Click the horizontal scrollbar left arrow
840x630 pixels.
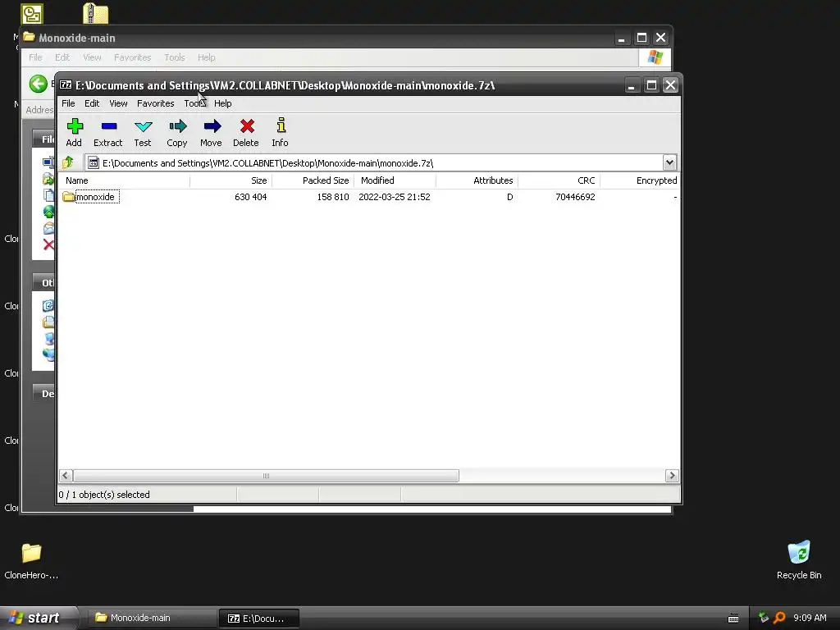[x=66, y=476]
